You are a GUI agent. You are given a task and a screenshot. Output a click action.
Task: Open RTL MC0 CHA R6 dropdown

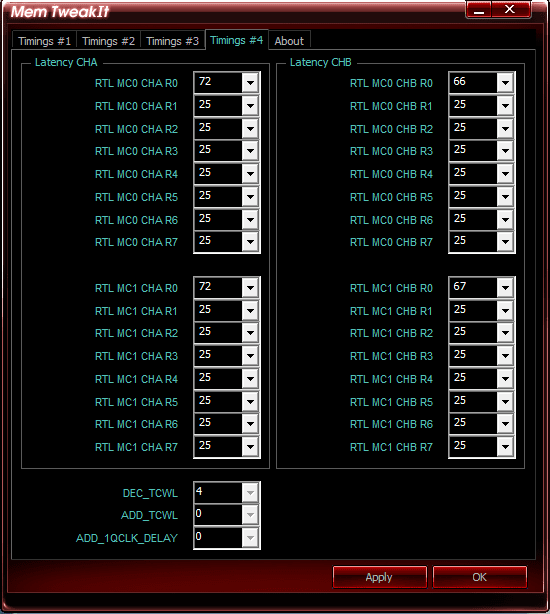[250, 219]
